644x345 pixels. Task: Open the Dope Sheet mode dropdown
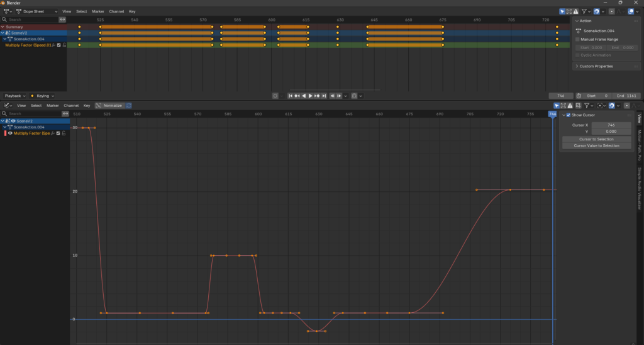point(36,11)
